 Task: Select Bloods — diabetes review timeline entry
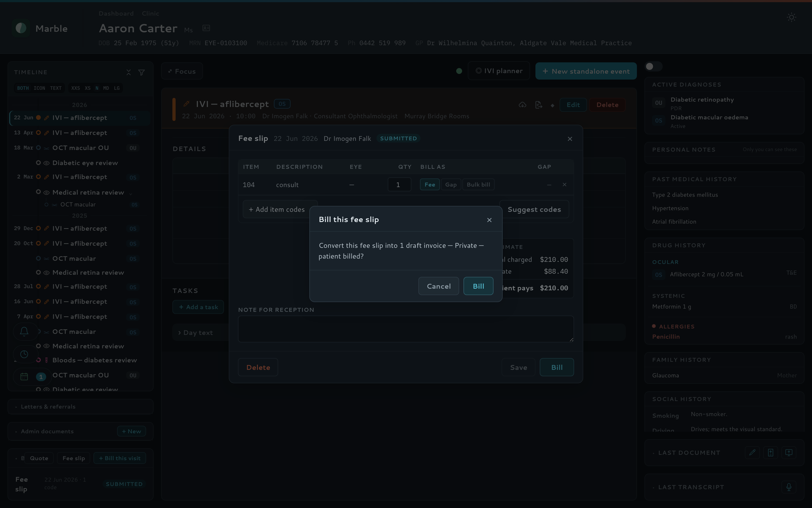pos(80,360)
